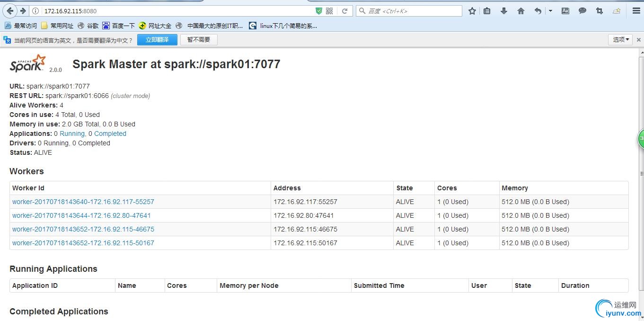644x321 pixels.
Task: Open worker link ending 172.16.92.115-50167
Action: 83,243
